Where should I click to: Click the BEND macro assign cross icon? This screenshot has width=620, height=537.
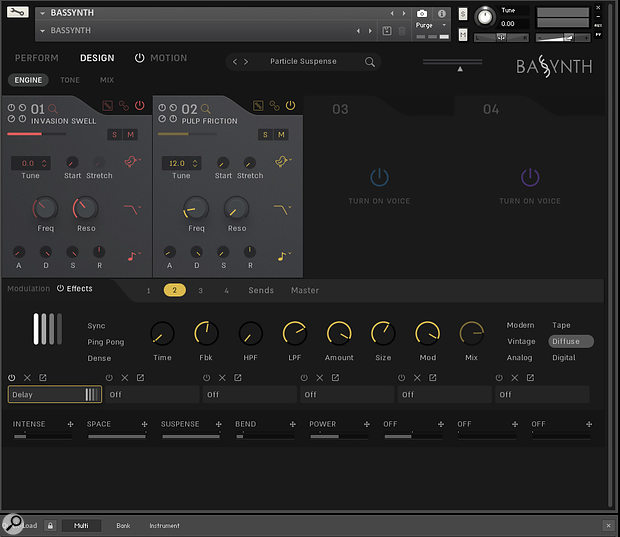point(293,424)
